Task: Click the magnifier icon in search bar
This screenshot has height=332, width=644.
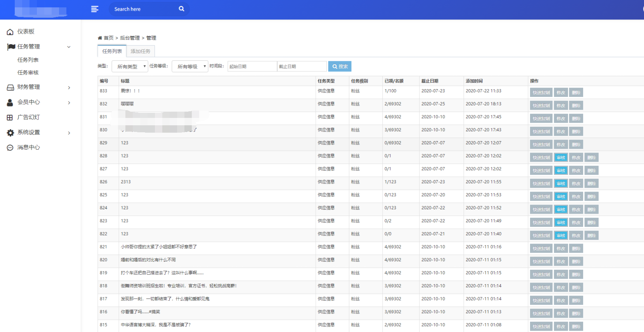Action: coord(181,9)
